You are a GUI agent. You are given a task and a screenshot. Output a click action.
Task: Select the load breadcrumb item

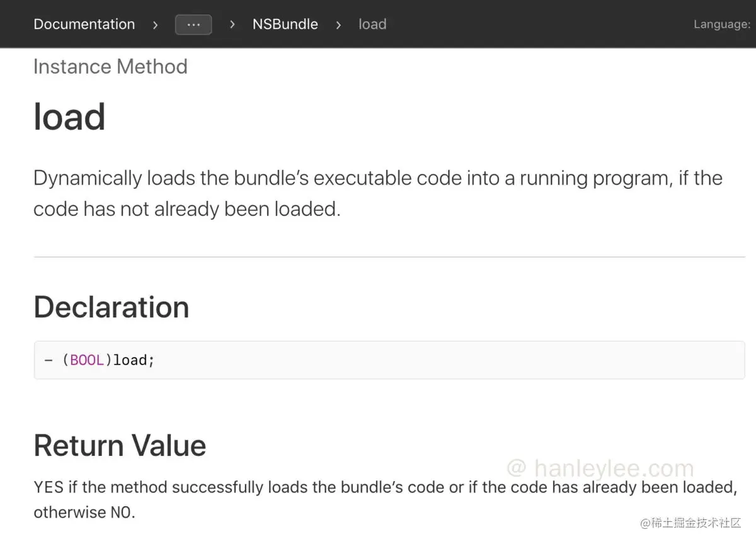(x=372, y=25)
